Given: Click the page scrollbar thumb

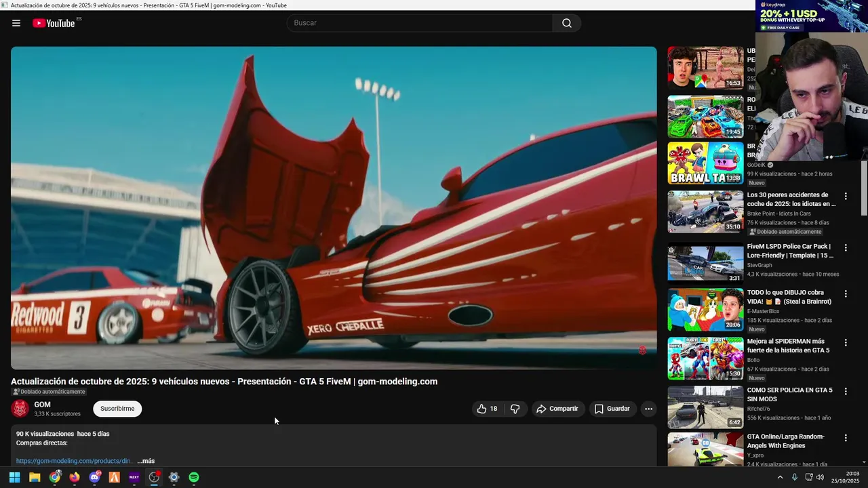Looking at the screenshot, I should point(864,188).
